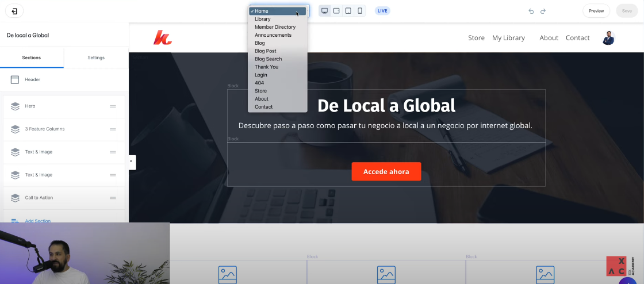Choose Member Directory from page list
644x284 pixels.
click(x=278, y=27)
